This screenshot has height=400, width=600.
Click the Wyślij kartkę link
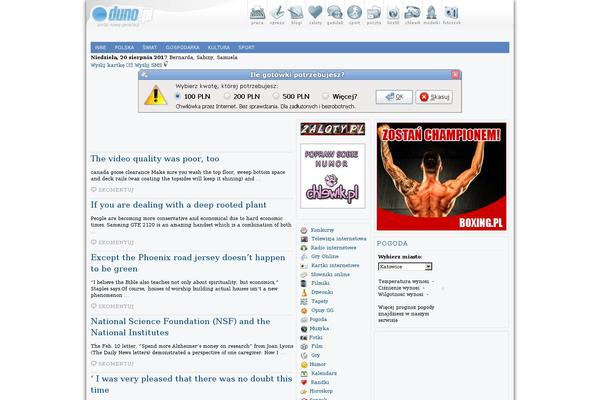tap(108, 65)
